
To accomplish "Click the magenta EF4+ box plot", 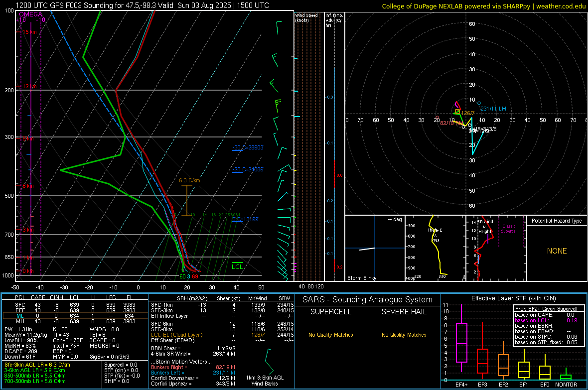I will (x=461, y=338).
